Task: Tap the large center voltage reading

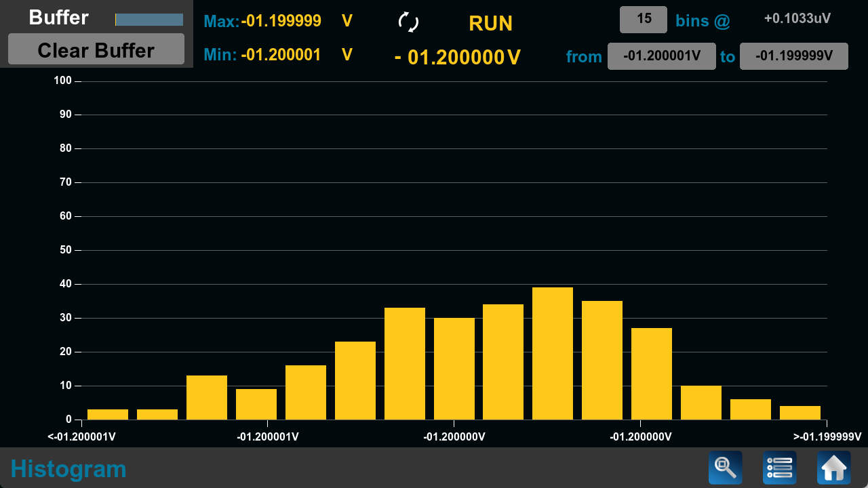Action: 457,57
